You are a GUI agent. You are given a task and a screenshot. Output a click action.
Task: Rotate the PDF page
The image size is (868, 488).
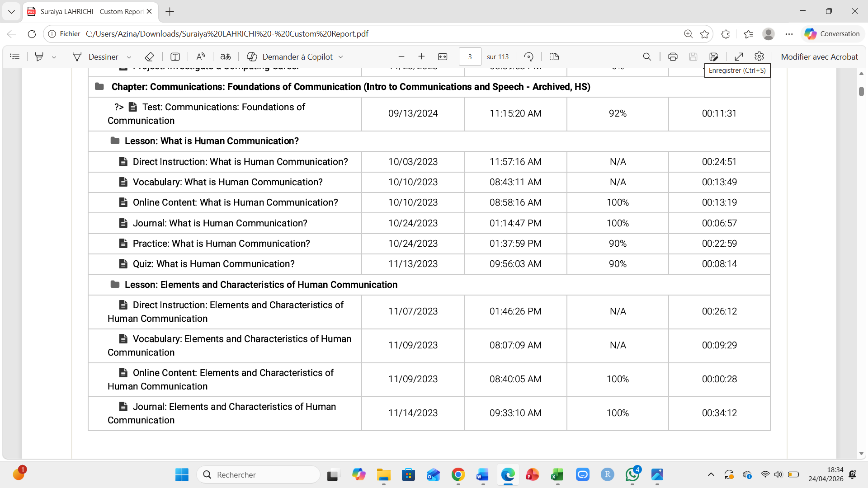tap(528, 56)
